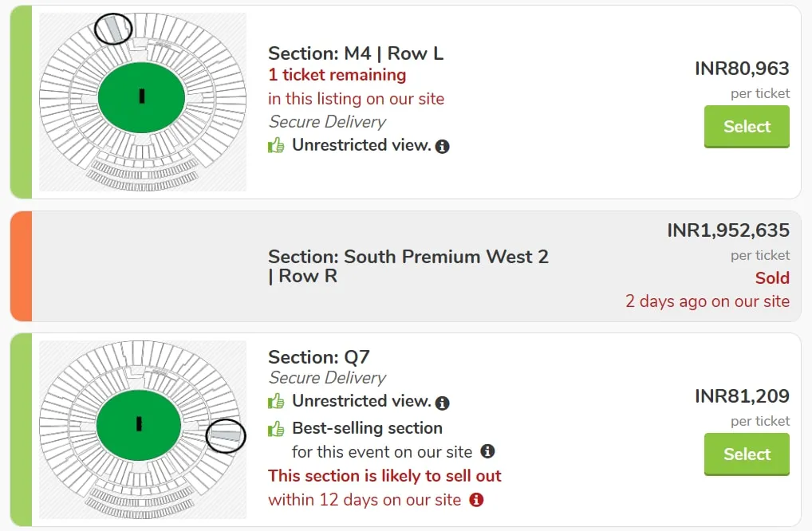Click thumbs-up icon next to Q7 Unrestricted view
Screen dimensions: 812x531
276,401
